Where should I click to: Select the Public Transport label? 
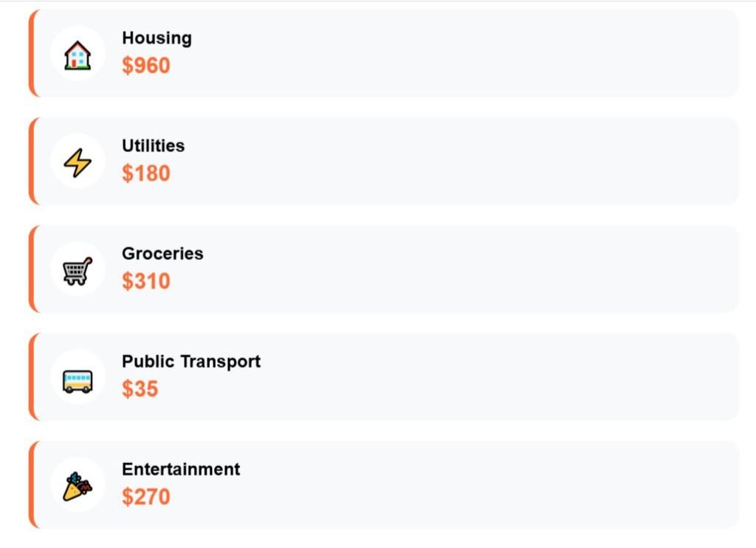click(x=191, y=361)
